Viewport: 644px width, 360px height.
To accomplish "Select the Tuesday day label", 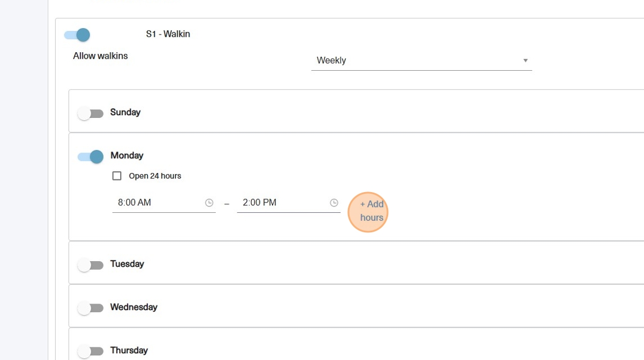I will pyautogui.click(x=127, y=264).
